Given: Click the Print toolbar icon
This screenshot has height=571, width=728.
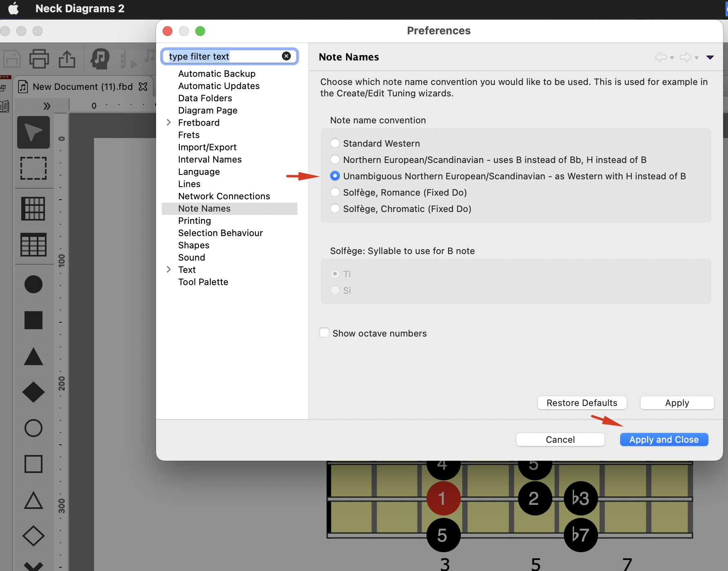Looking at the screenshot, I should tap(39, 59).
